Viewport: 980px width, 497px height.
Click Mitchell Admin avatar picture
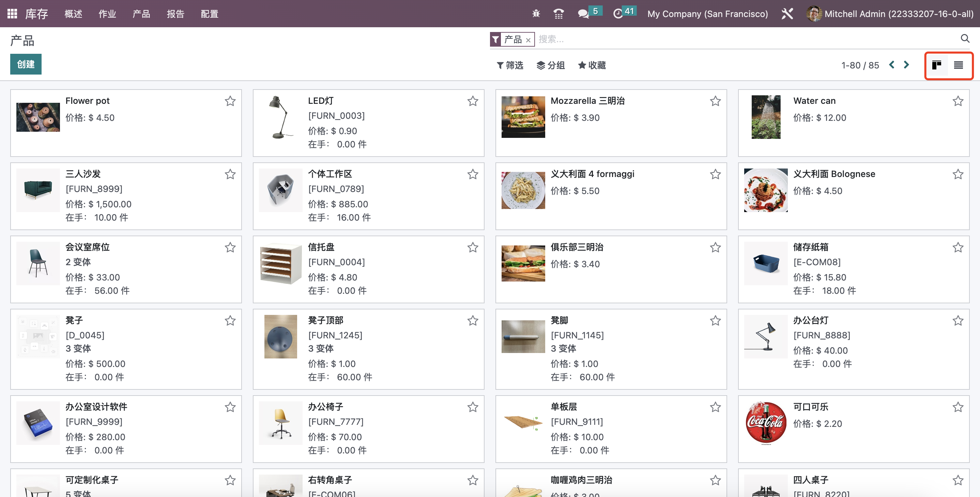813,14
